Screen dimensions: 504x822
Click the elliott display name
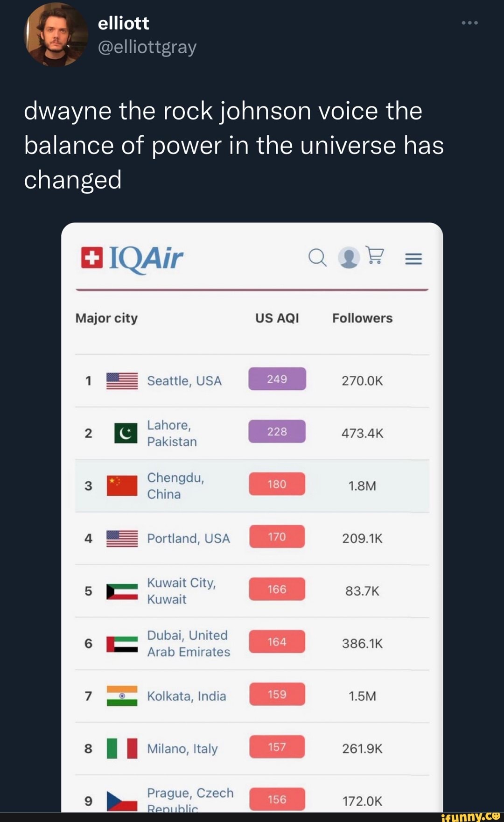pos(123,23)
